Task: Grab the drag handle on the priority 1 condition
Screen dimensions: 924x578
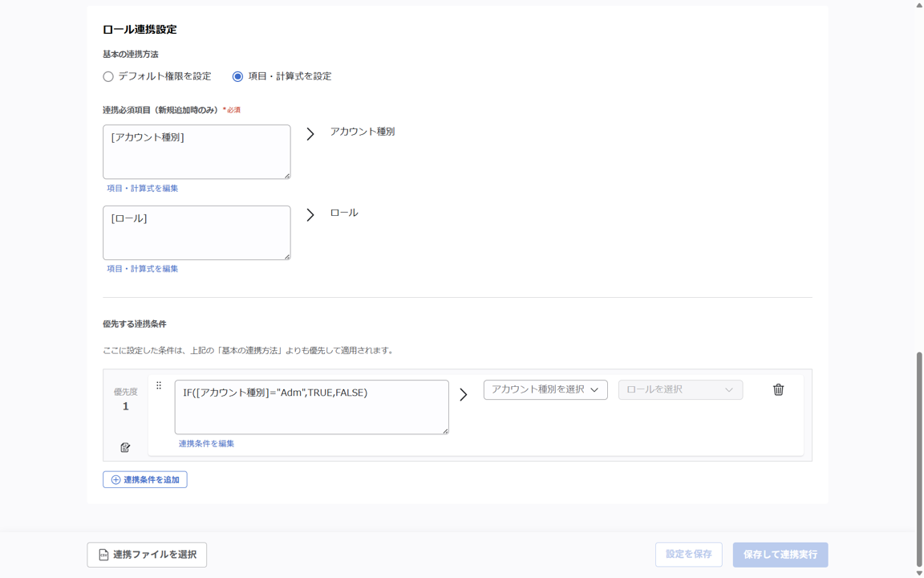Action: pyautogui.click(x=159, y=385)
